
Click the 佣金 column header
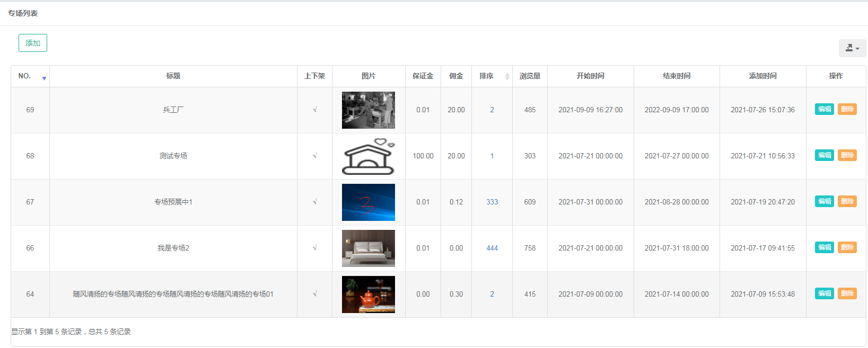click(456, 76)
